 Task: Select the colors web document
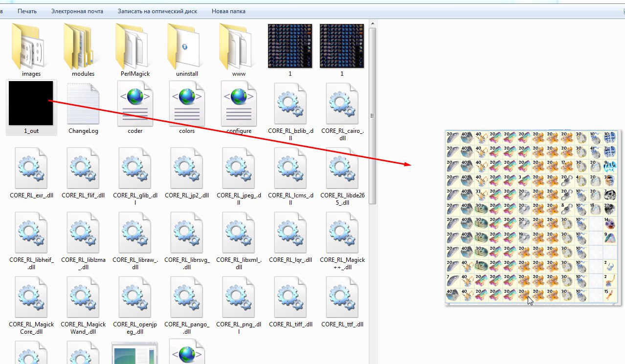pyautogui.click(x=187, y=107)
